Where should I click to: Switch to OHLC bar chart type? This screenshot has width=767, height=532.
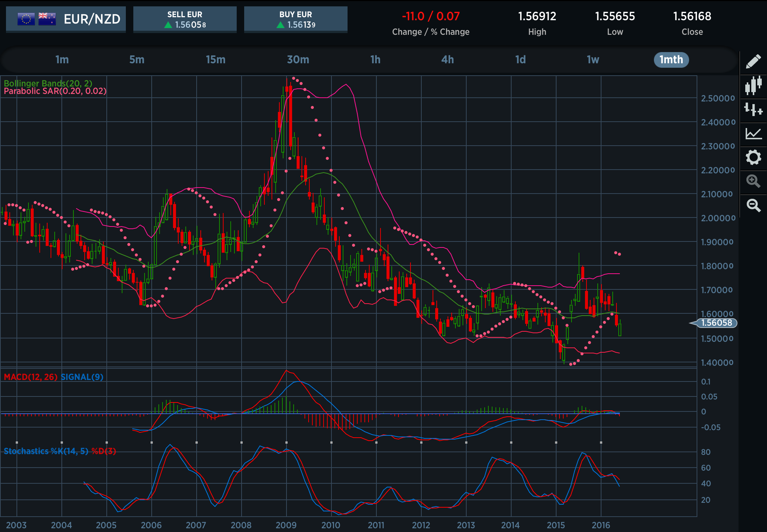[x=753, y=109]
